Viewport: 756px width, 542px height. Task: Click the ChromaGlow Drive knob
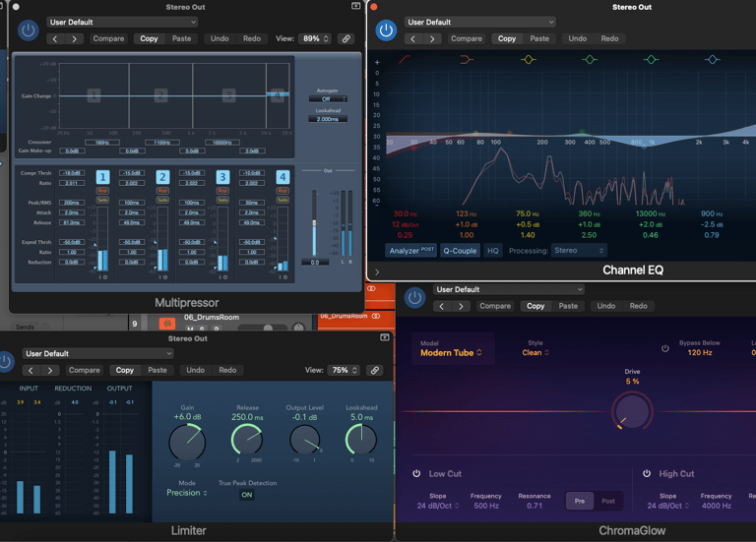[632, 410]
